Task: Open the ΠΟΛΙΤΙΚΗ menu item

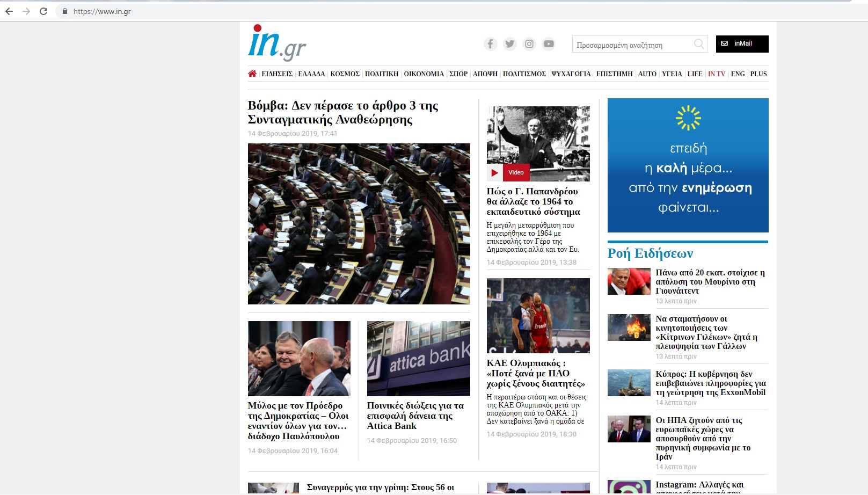Action: (x=382, y=74)
